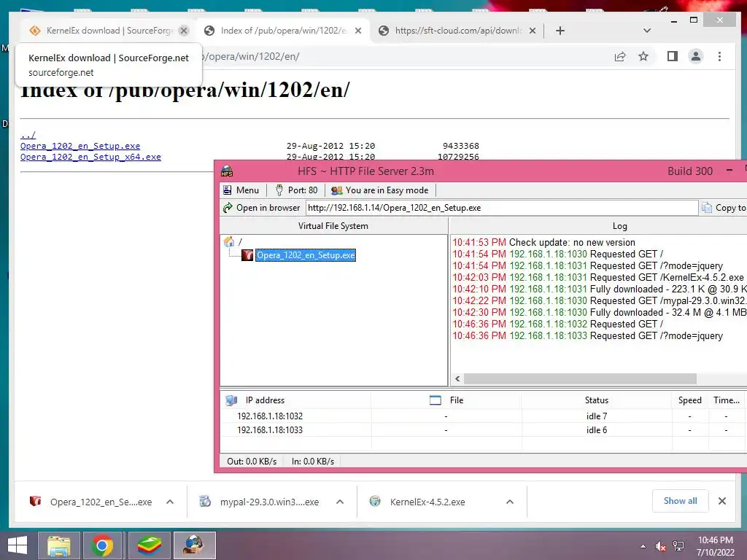
Task: Open mypal-29.3.0.win3....exe download item
Action: (x=260, y=502)
